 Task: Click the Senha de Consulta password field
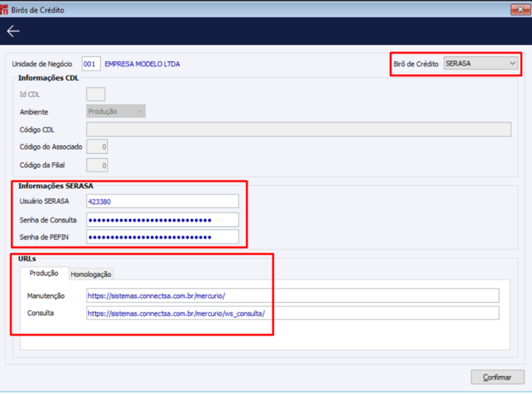tap(162, 220)
